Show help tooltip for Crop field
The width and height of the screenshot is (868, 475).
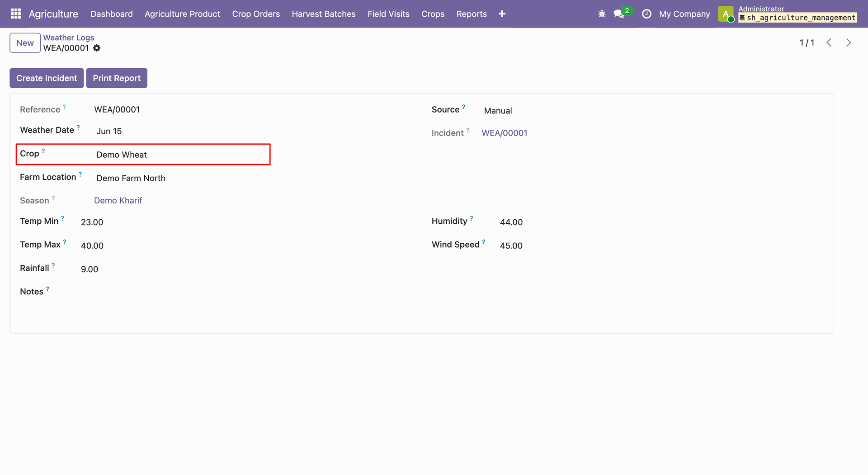[43, 151]
